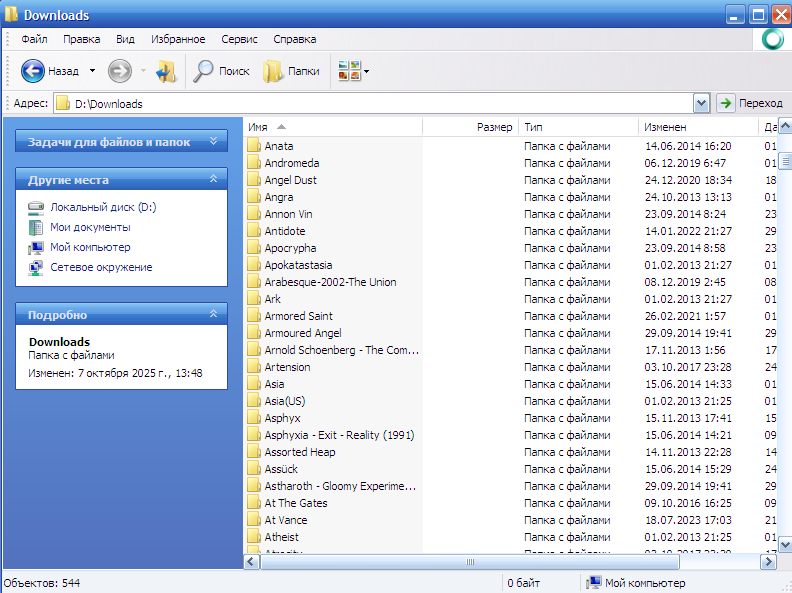The height and width of the screenshot is (593, 792).
Task: Open the Views icon menu
Action: pos(349,71)
